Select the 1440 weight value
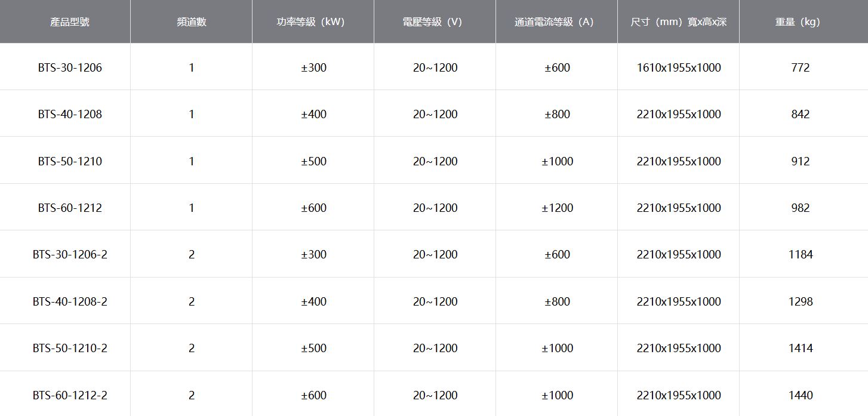Image resolution: width=868 pixels, height=416 pixels. 800,395
